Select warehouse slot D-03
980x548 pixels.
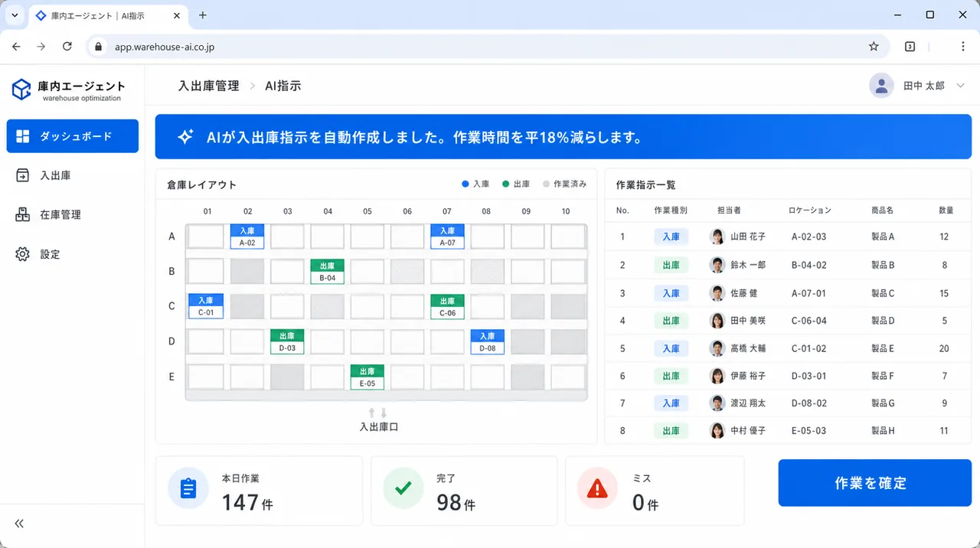tap(287, 341)
